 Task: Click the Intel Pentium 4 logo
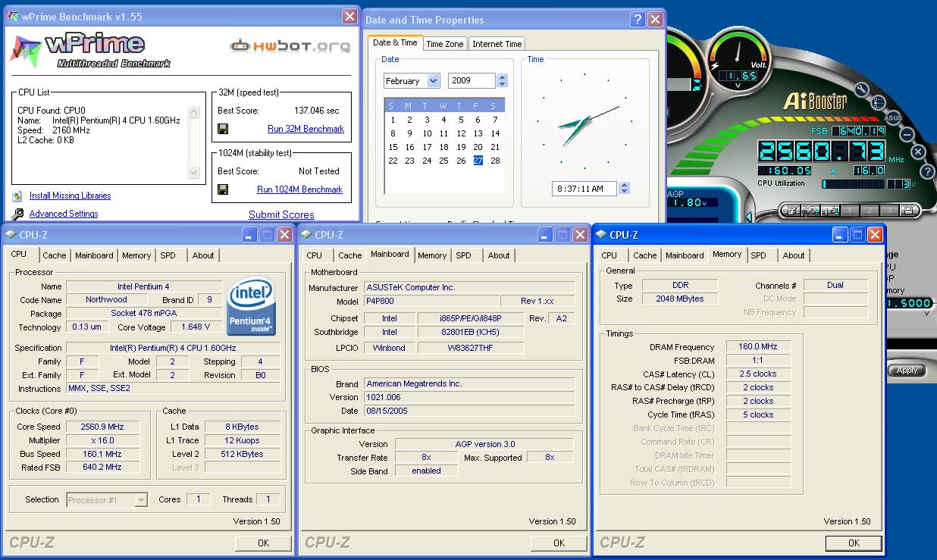251,305
